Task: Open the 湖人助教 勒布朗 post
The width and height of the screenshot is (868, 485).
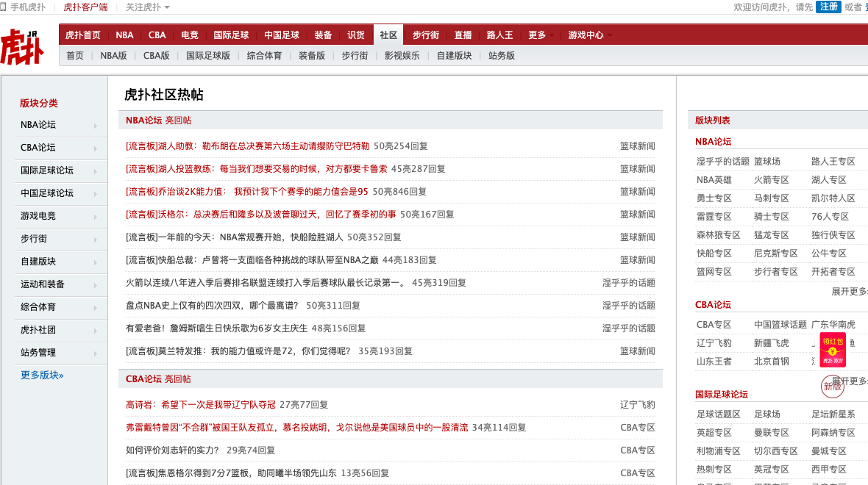Action: pos(247,146)
